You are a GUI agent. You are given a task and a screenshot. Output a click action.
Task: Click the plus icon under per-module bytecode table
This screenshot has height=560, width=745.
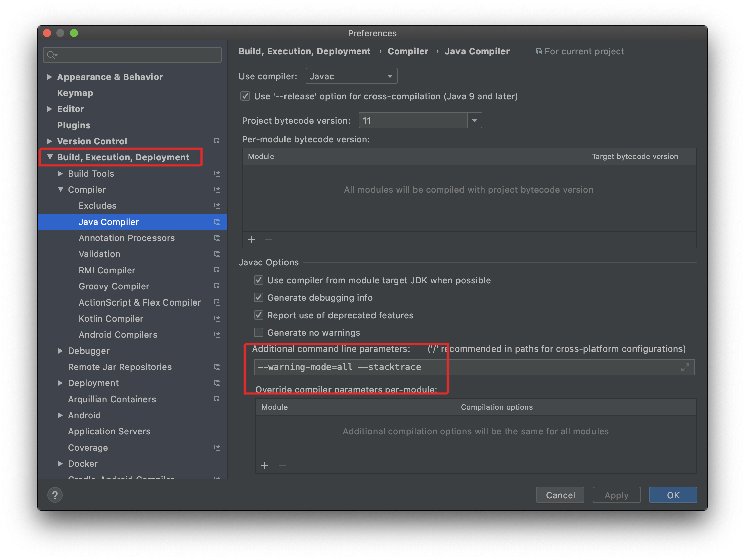(x=251, y=240)
